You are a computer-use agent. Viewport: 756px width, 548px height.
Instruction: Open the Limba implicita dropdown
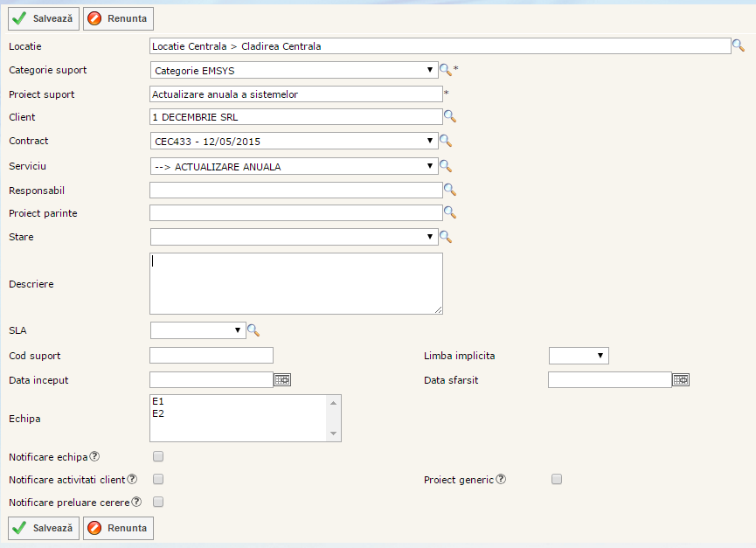point(579,355)
